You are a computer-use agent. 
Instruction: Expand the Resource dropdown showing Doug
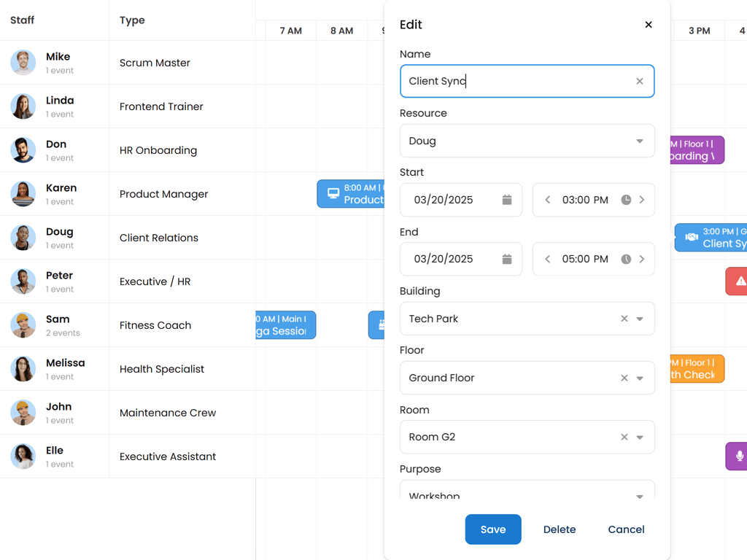640,141
